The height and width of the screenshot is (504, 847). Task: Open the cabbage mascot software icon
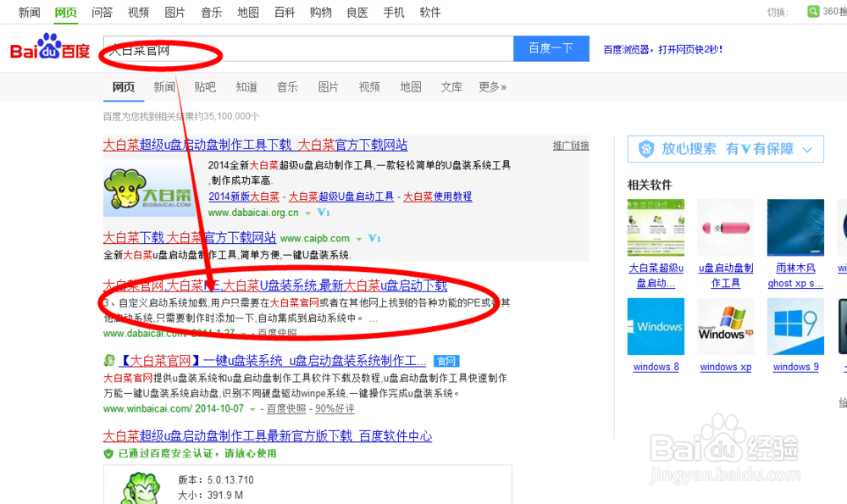point(141,489)
